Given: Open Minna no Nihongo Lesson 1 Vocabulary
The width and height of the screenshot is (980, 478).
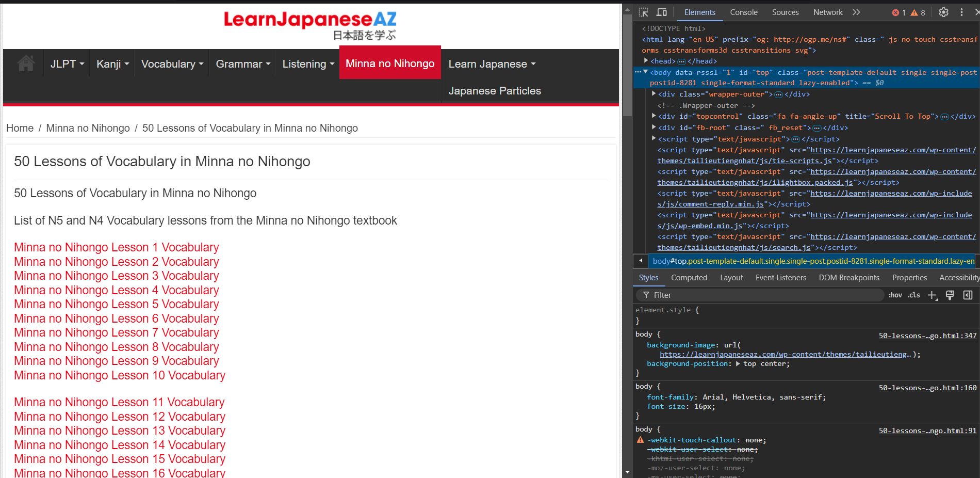Looking at the screenshot, I should click(x=117, y=247).
